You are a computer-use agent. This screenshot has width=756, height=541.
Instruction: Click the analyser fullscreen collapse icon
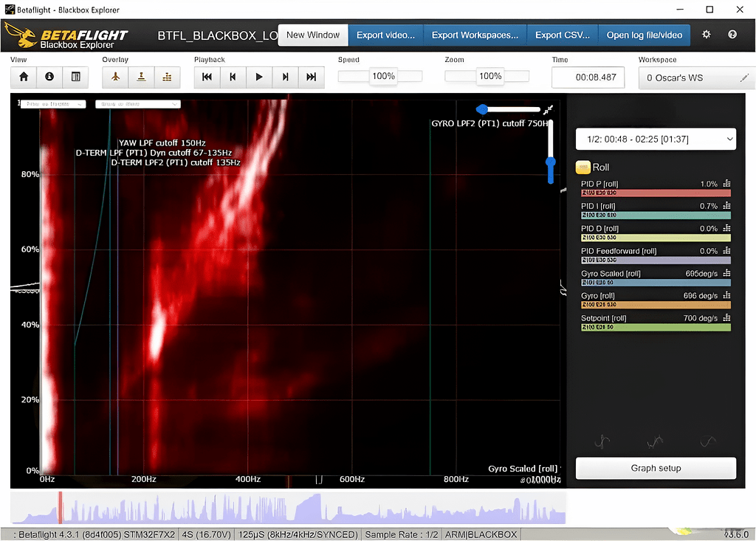pyautogui.click(x=549, y=110)
